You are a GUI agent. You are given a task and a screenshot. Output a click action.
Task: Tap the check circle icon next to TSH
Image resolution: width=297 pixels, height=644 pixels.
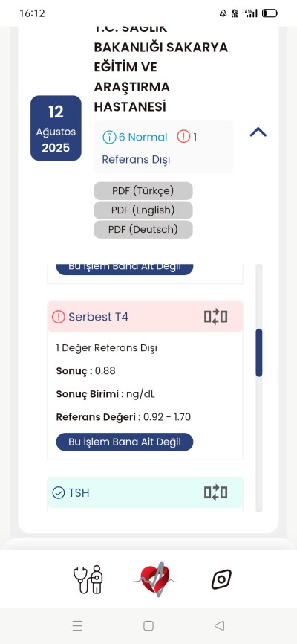coord(59,492)
